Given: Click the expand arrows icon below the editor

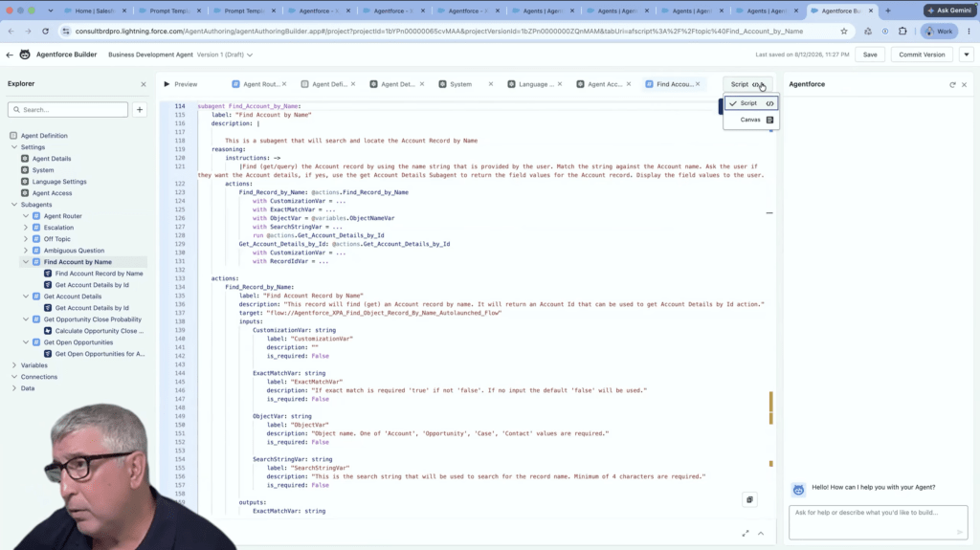Looking at the screenshot, I should [745, 533].
